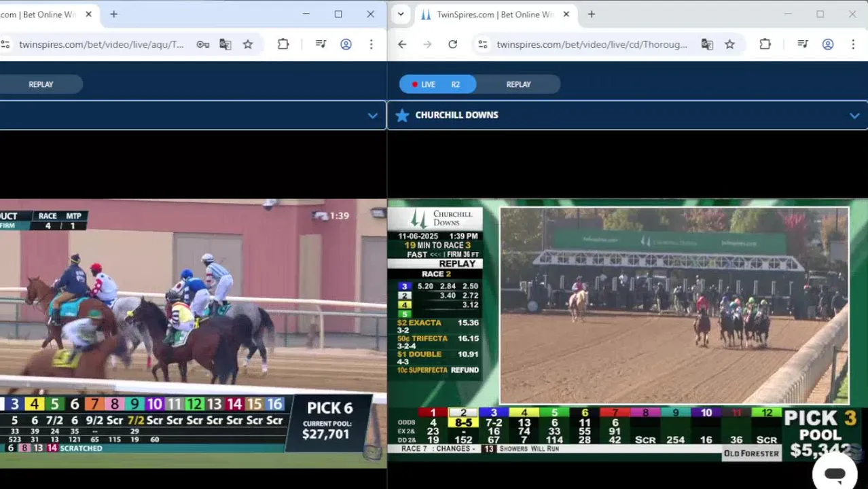Open the chat support bubble
The image size is (868, 489).
835,473
